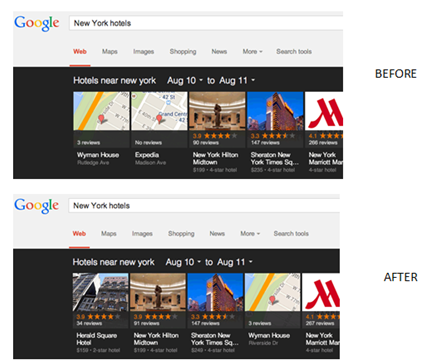The height and width of the screenshot is (363, 436).
Task: Click the 4.1 star rating of Marriott in BEFORE
Action: pos(325,136)
